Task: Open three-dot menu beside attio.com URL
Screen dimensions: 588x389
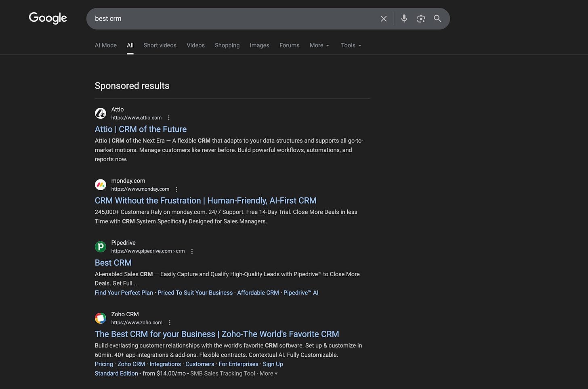Action: click(x=169, y=118)
